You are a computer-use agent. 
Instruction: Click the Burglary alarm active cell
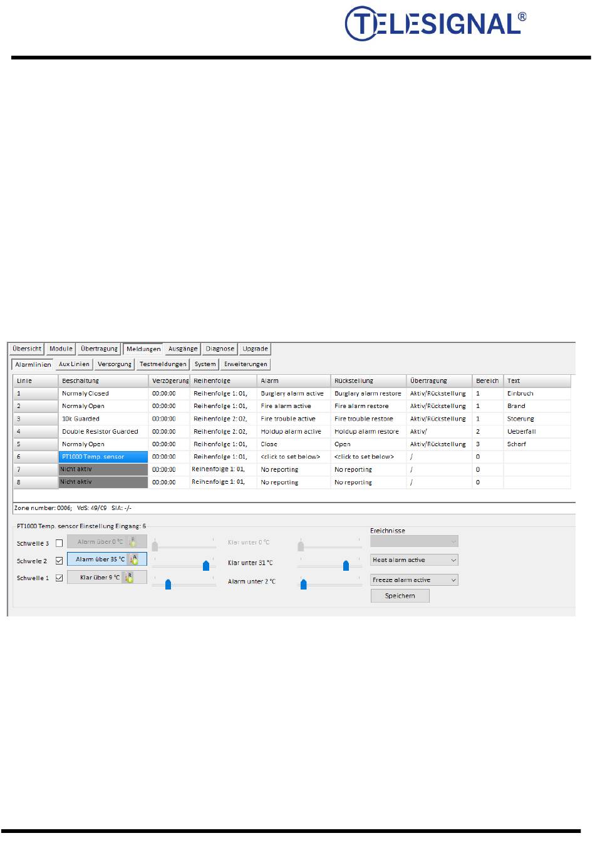(x=294, y=394)
